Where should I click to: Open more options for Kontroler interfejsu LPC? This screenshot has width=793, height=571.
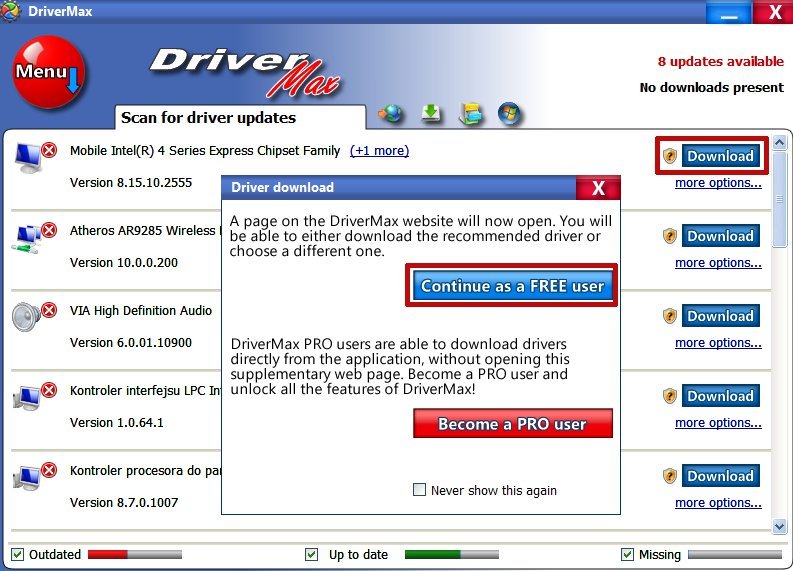coord(718,422)
